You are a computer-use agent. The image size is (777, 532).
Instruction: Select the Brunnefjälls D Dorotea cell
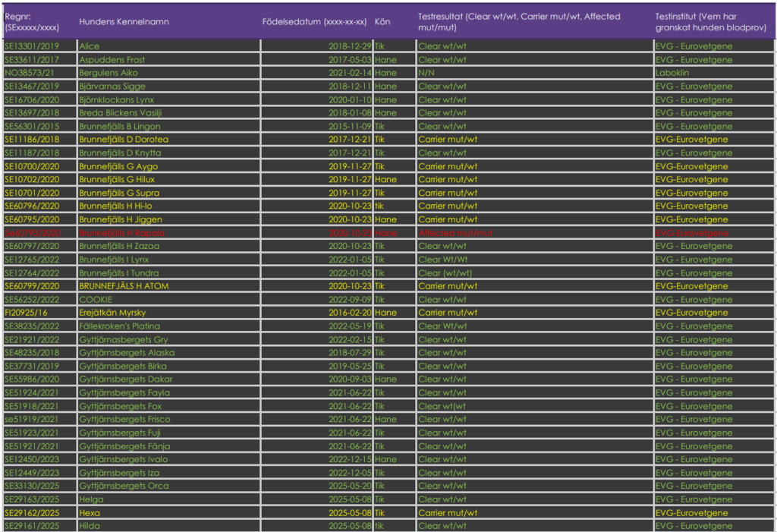pos(168,140)
